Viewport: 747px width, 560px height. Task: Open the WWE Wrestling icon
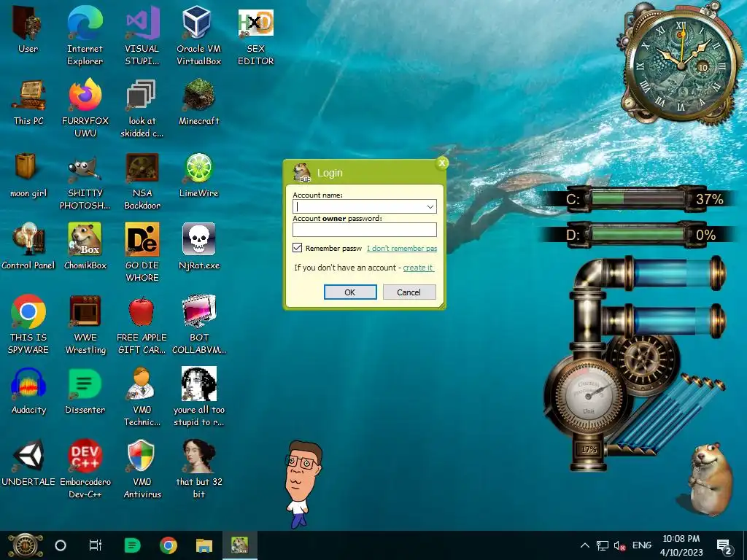(x=85, y=324)
